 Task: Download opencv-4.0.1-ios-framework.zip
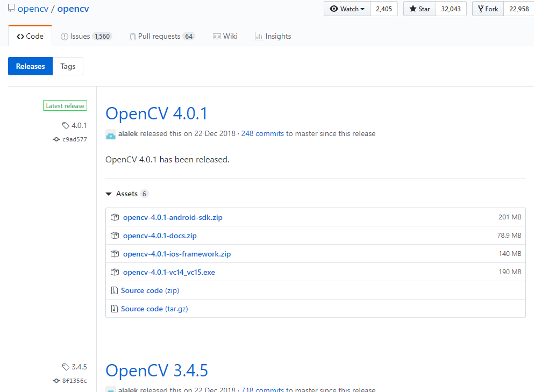(x=177, y=254)
